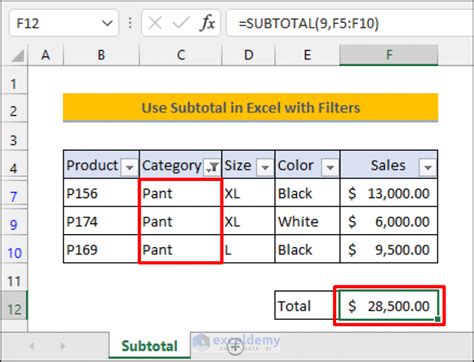Select column F header

click(389, 55)
